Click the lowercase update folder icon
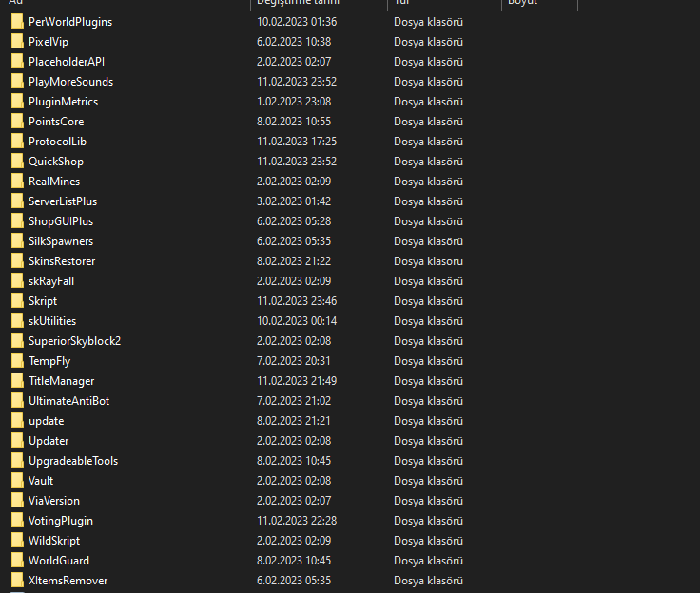Image resolution: width=700 pixels, height=593 pixels. (x=17, y=421)
